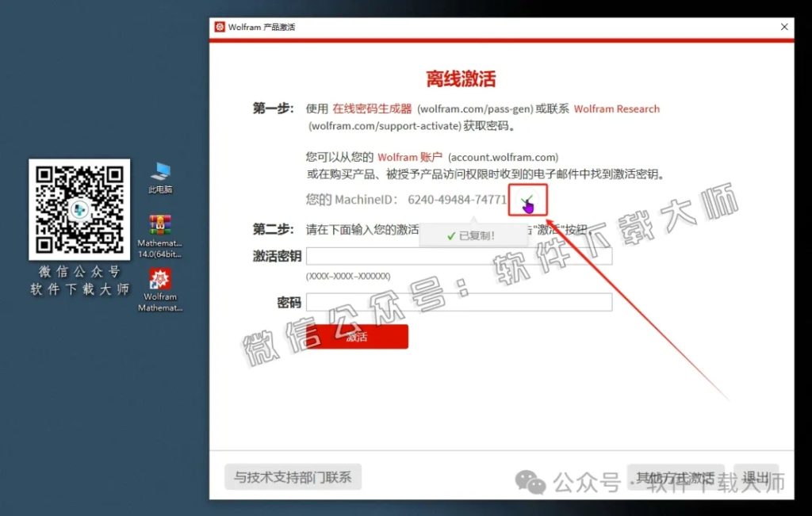The height and width of the screenshot is (516, 812).
Task: Click the copy MachineID clipboard icon
Action: [527, 201]
